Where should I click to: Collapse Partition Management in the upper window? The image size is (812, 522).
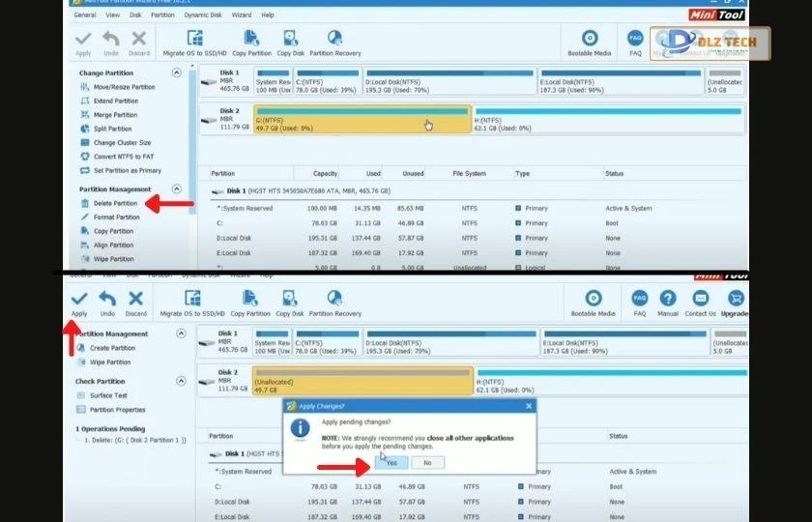click(177, 188)
